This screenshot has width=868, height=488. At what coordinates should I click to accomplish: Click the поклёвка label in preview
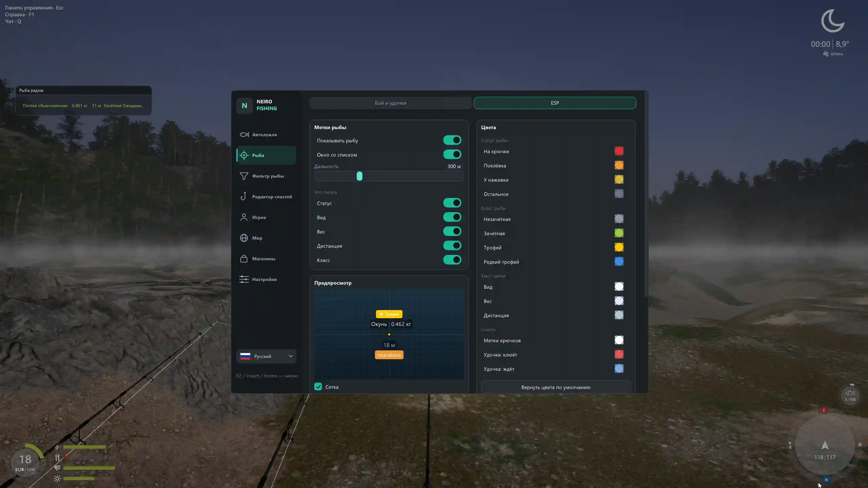click(x=389, y=355)
